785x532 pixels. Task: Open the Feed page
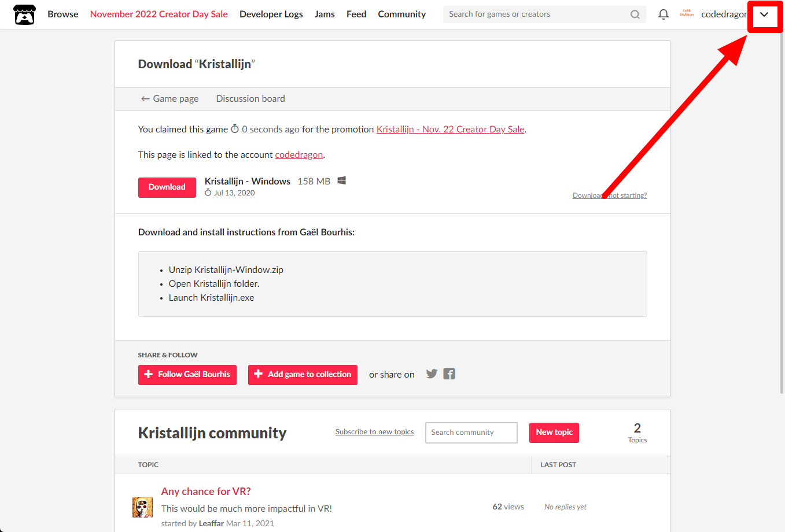[x=356, y=14]
